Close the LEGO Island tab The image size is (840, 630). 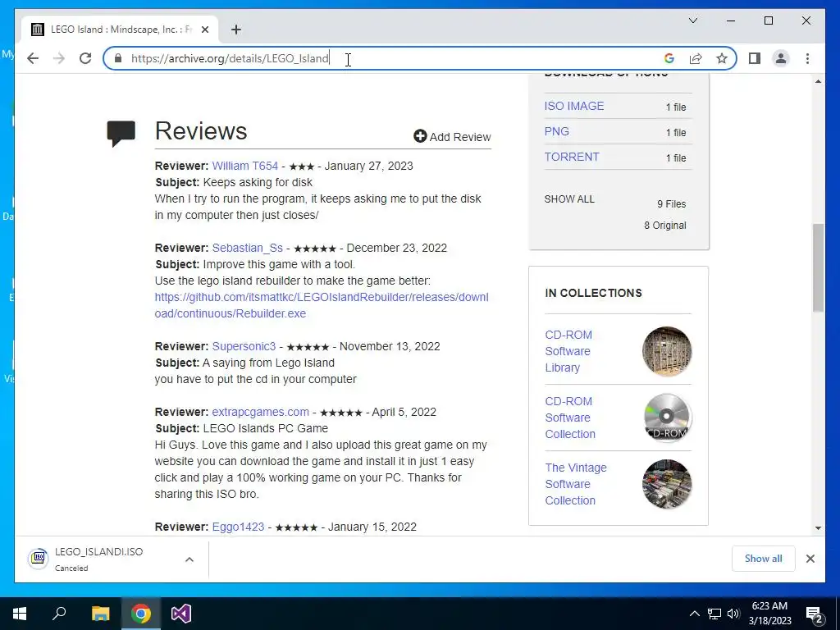204,30
